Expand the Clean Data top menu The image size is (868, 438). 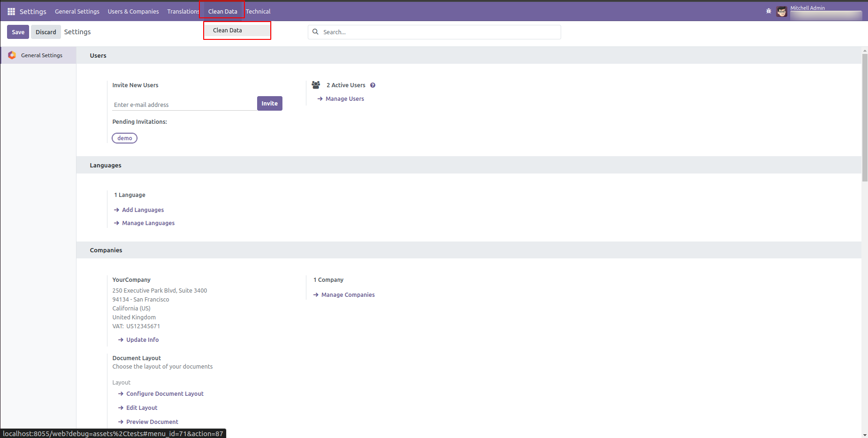(x=222, y=11)
